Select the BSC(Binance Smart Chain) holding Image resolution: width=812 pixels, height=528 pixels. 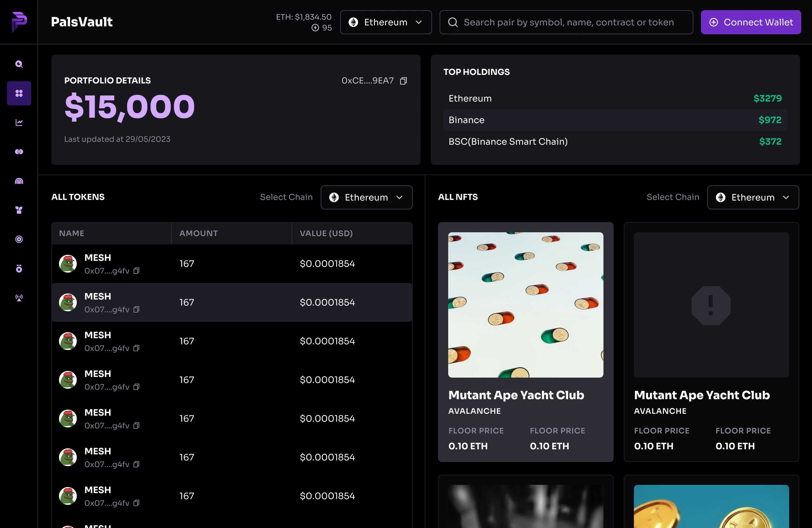click(615, 142)
